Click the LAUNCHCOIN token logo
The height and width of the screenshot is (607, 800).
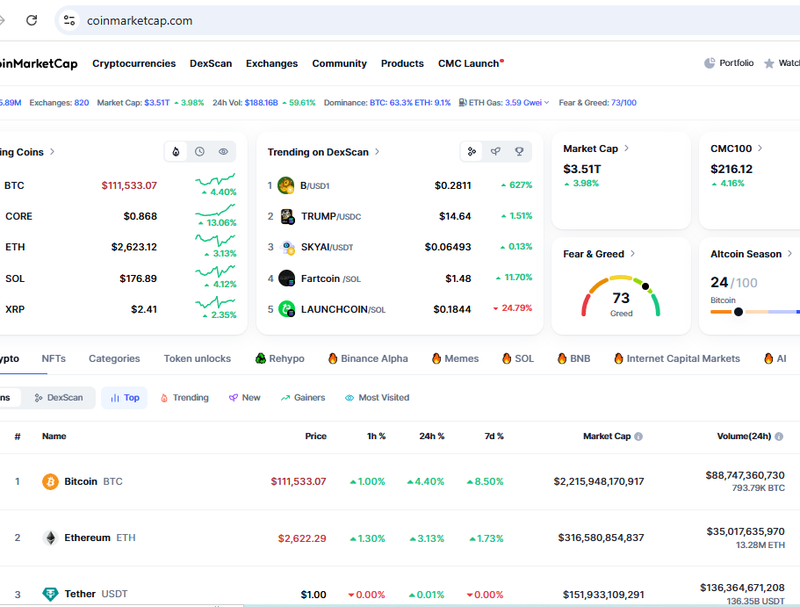click(287, 309)
